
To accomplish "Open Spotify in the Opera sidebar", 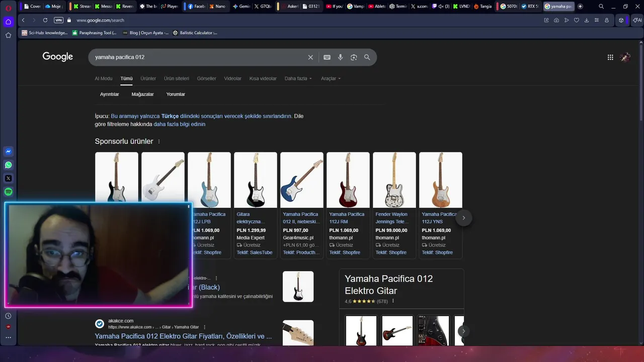I will pyautogui.click(x=8, y=192).
